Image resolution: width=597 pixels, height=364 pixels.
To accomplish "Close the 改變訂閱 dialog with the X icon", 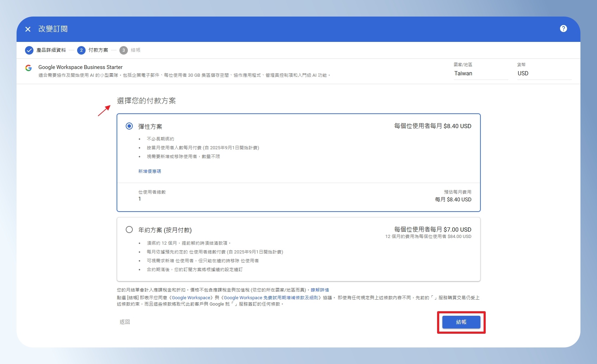I will 28,29.
